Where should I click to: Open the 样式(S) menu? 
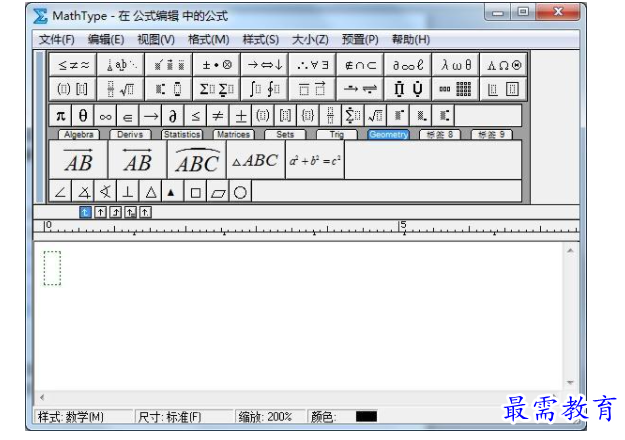click(x=261, y=39)
